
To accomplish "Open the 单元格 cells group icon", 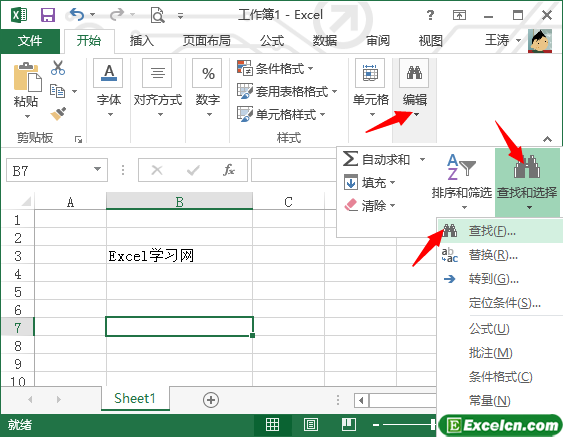I will (x=370, y=73).
